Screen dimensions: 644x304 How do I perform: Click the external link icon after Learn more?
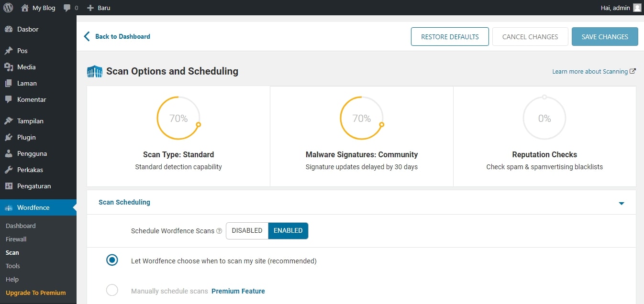tap(633, 71)
